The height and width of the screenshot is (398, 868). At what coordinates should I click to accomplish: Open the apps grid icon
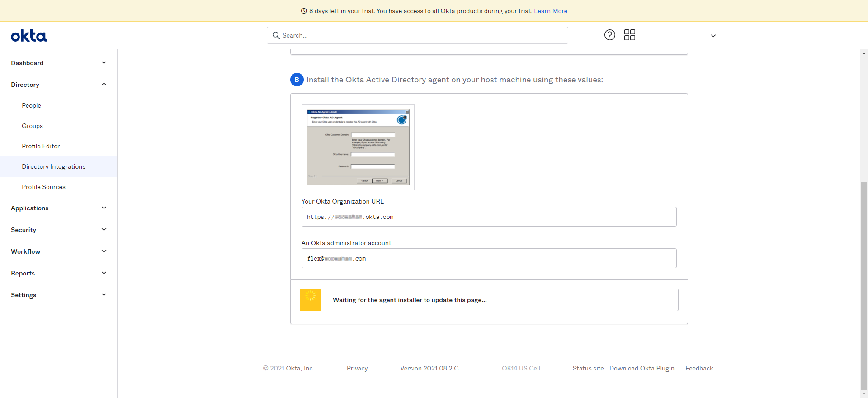[630, 35]
